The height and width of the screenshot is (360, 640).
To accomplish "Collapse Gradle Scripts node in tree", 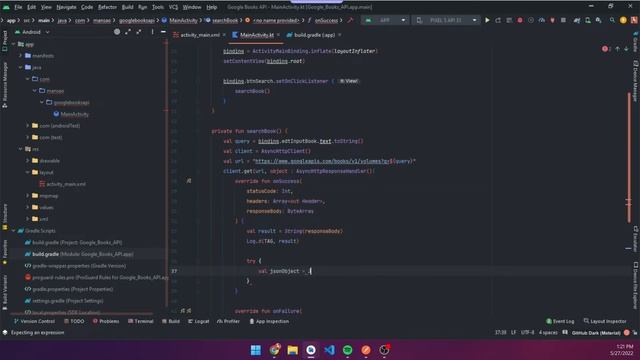I will (13, 231).
